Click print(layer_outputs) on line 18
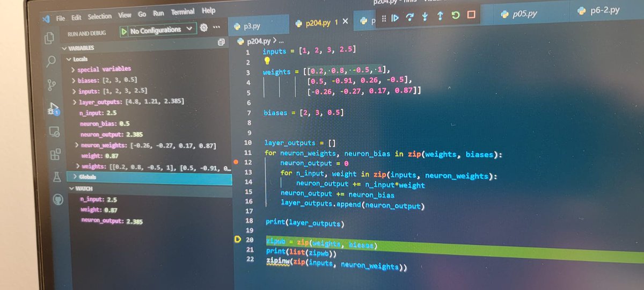 [305, 222]
